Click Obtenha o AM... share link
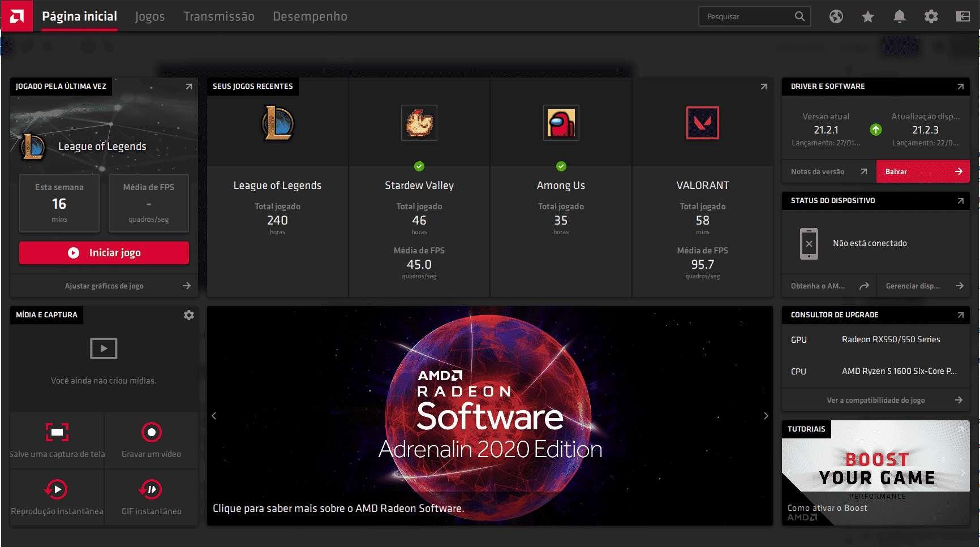 pos(829,286)
